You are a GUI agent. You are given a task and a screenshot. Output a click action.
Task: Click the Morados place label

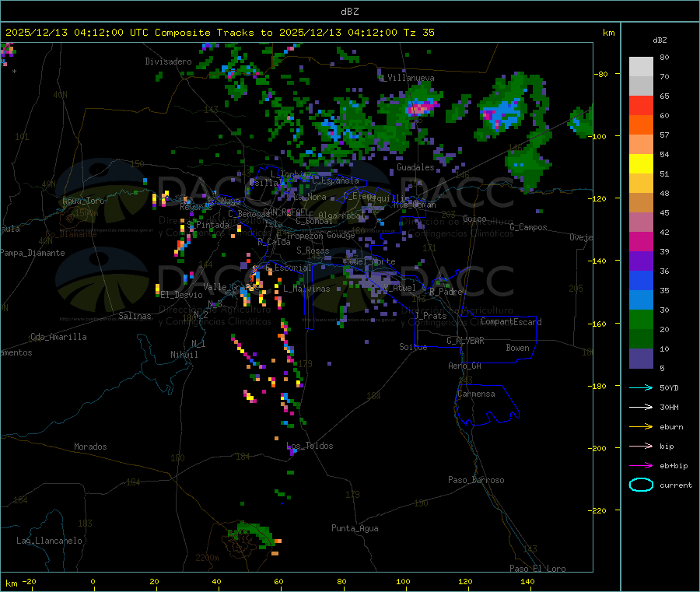coord(90,447)
